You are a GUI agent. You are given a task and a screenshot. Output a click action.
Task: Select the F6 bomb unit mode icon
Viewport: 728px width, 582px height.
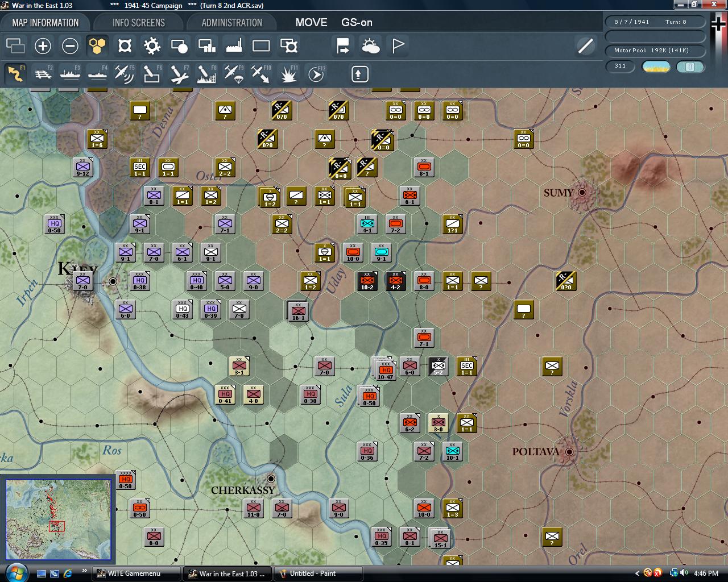click(152, 74)
